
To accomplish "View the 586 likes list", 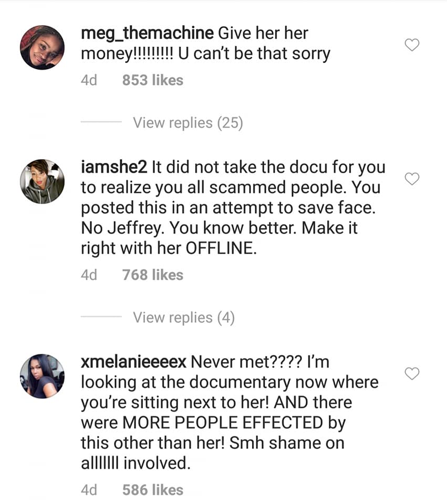I will pos(152,490).
